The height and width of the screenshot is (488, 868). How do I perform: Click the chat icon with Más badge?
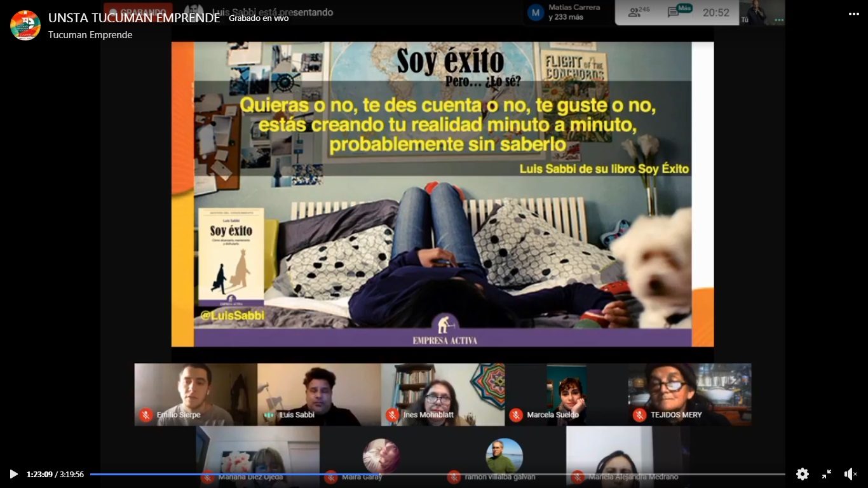(x=674, y=12)
